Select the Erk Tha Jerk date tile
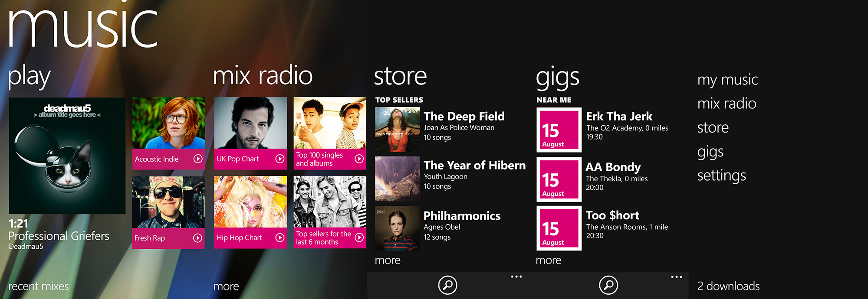The height and width of the screenshot is (299, 868). tap(559, 130)
